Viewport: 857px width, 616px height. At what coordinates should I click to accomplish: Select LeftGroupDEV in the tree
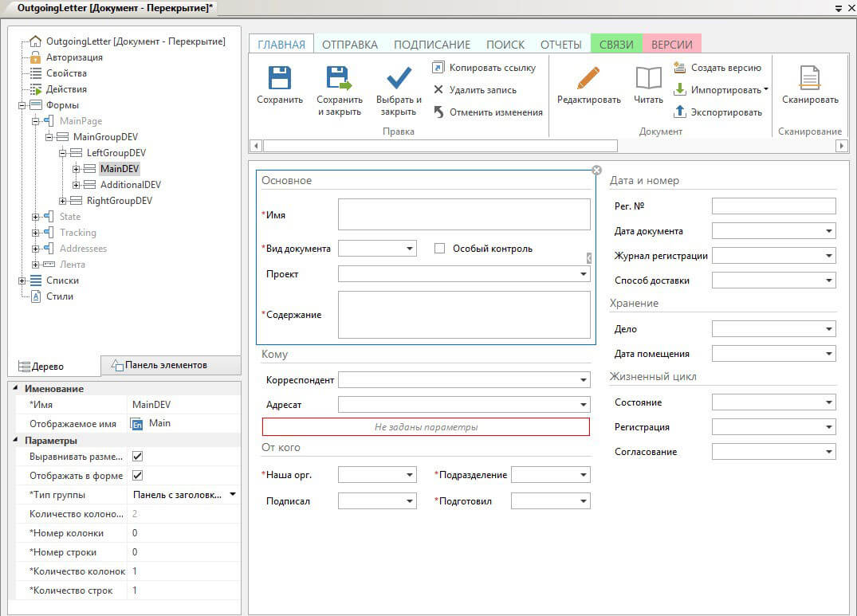point(116,153)
